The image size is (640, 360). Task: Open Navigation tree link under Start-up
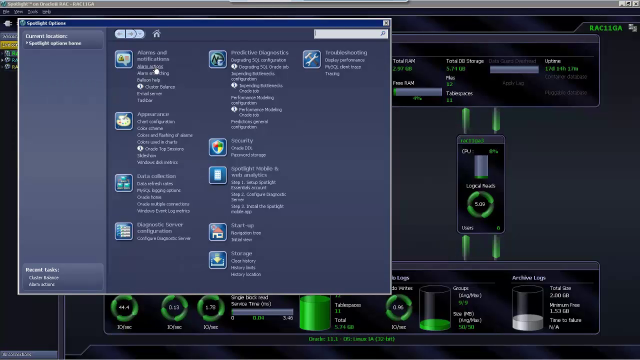pyautogui.click(x=246, y=233)
